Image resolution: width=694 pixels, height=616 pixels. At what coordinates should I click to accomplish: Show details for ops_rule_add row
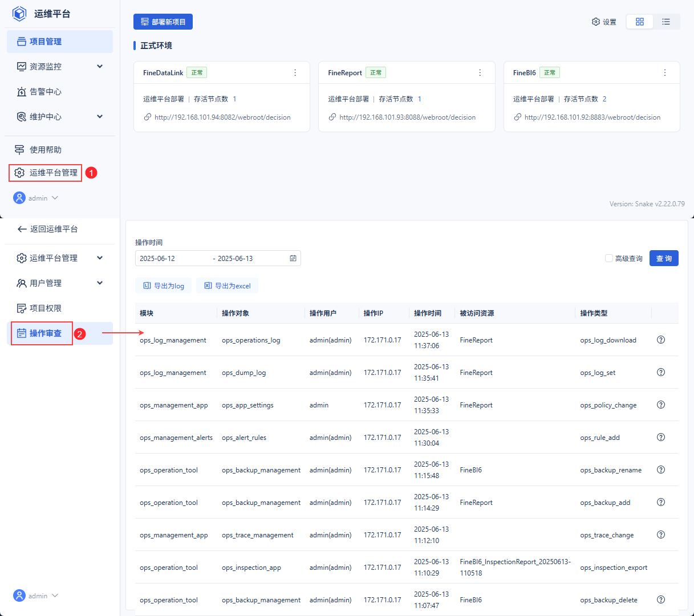click(x=661, y=437)
